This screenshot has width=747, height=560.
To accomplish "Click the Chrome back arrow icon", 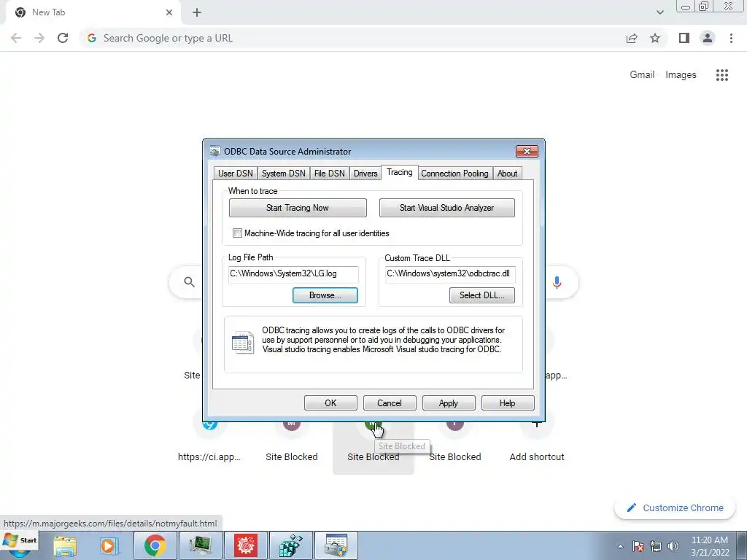I will 16,38.
